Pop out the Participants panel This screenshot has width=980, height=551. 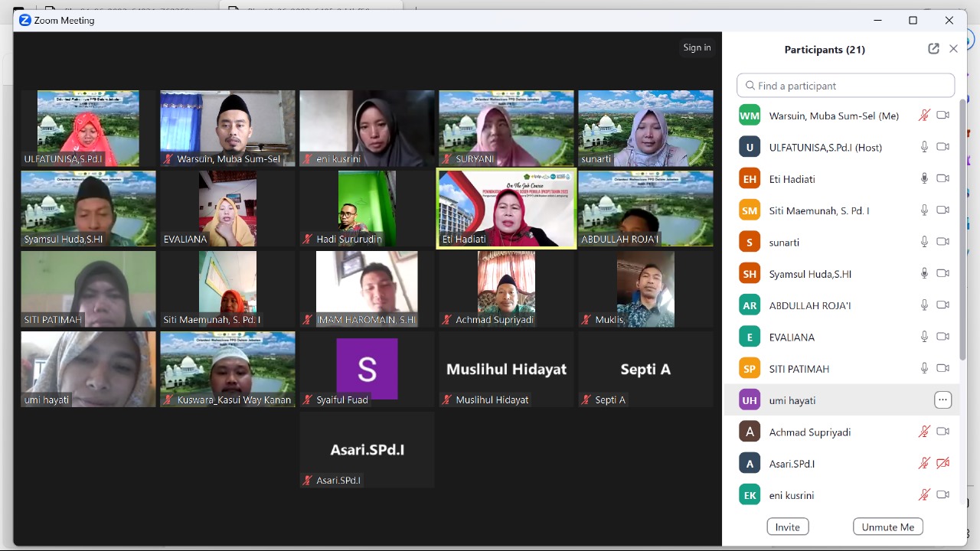[933, 49]
